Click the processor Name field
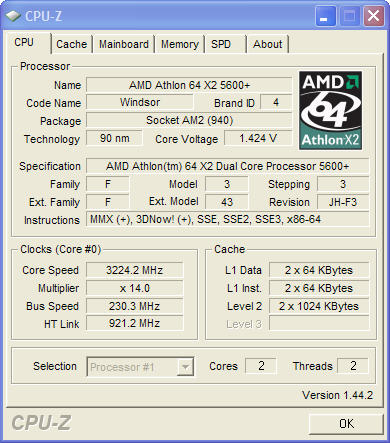 [189, 85]
